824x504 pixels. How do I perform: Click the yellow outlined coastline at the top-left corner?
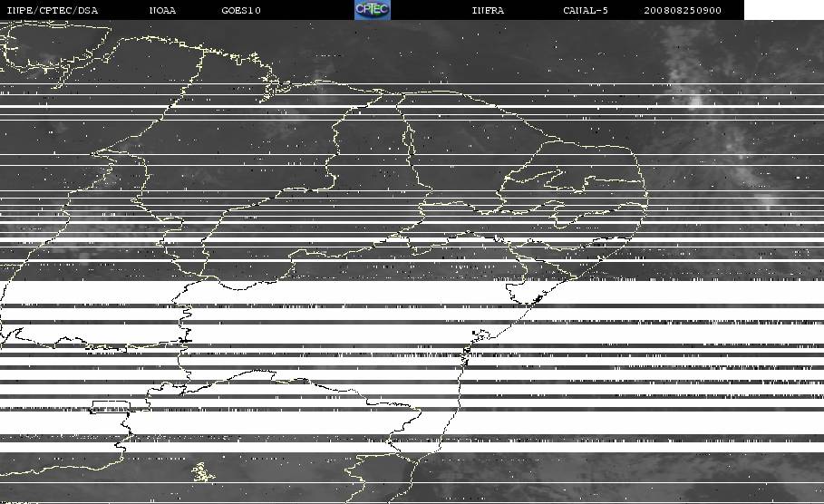[x=53, y=50]
